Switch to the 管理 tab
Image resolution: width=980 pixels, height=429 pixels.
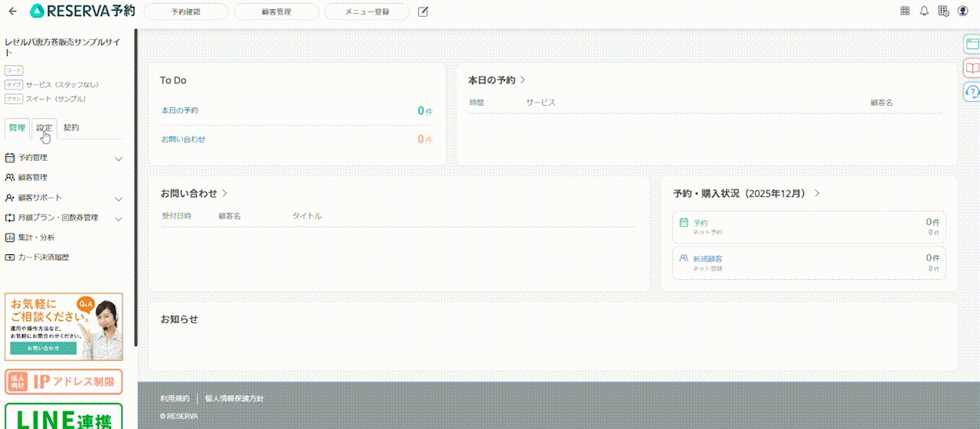tap(17, 128)
